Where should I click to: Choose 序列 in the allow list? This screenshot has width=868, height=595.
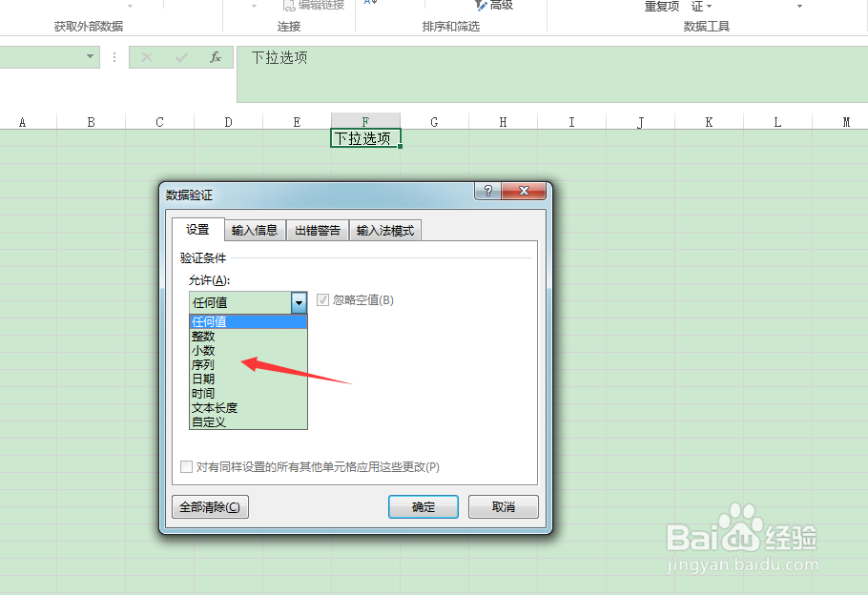(x=248, y=365)
